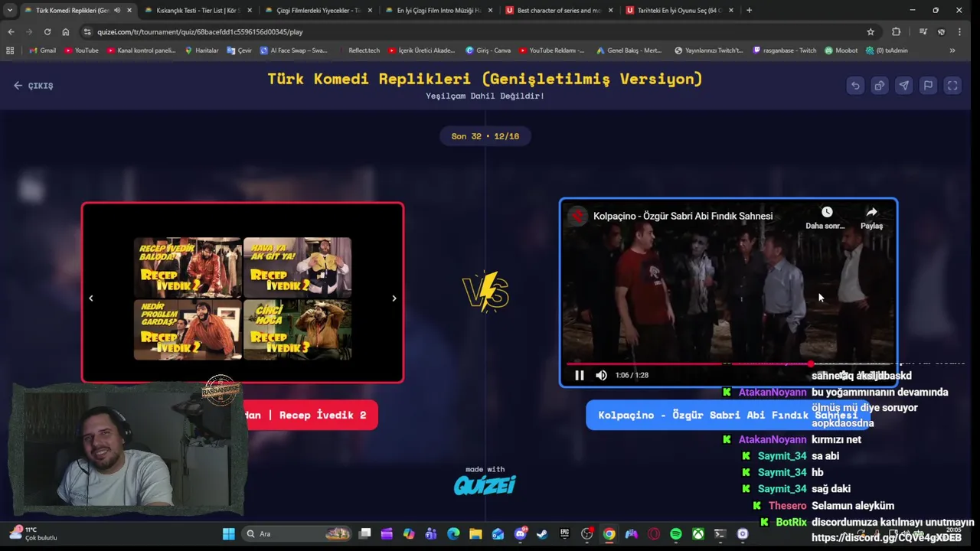The height and width of the screenshot is (551, 980).
Task: Bookmark this page with star icon
Action: 871,32
